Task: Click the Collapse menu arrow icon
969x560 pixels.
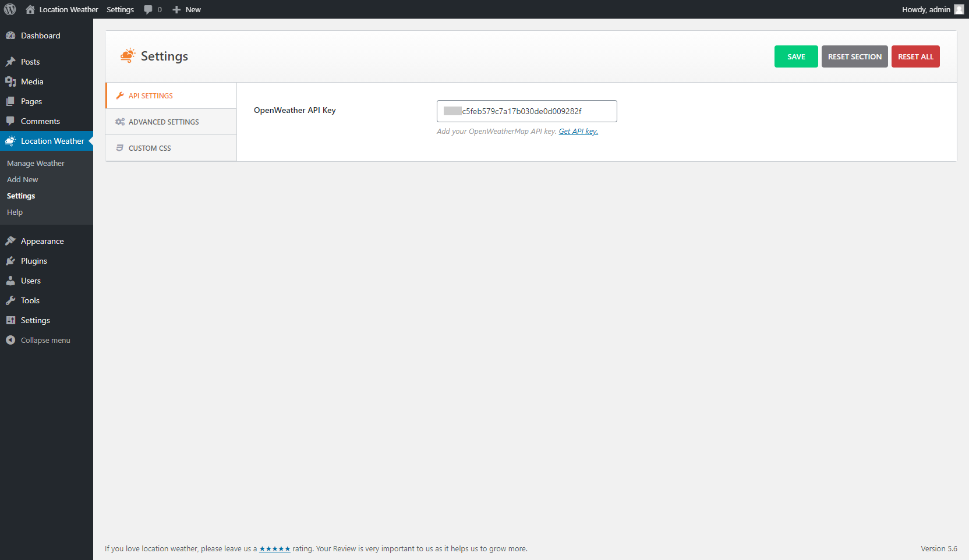Action: coord(10,340)
